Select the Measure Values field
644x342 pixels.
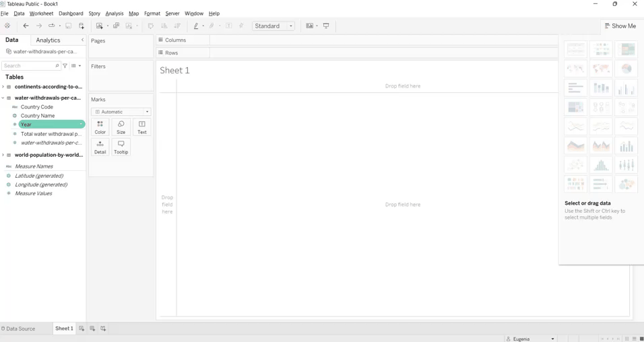[33, 193]
